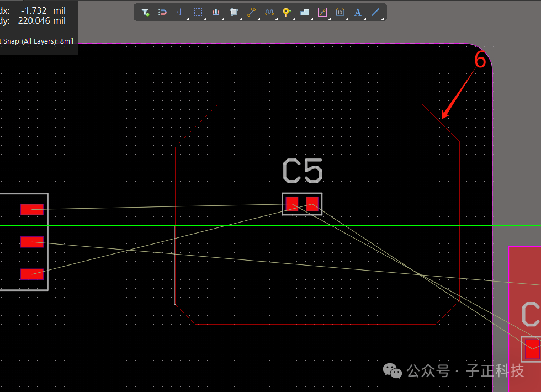Activate the interactive routing tool
Screen dimensions: 541x392
[x=252, y=12]
